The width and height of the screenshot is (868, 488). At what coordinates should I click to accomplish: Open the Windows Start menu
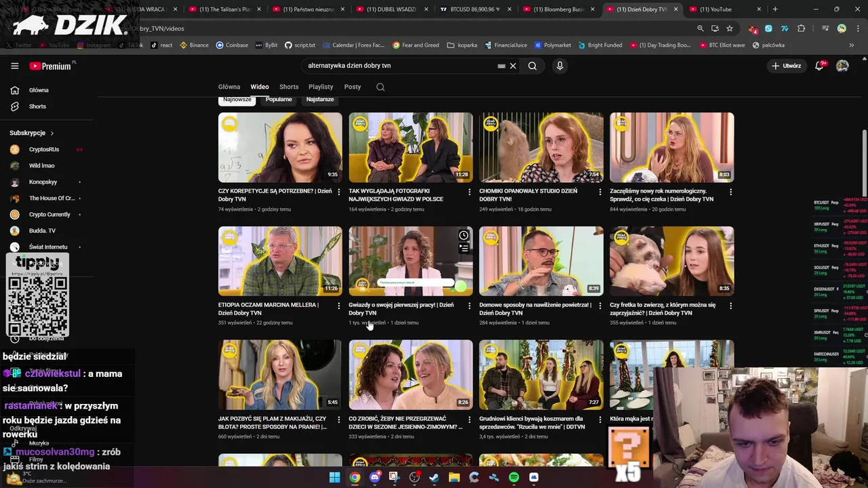coord(334,477)
